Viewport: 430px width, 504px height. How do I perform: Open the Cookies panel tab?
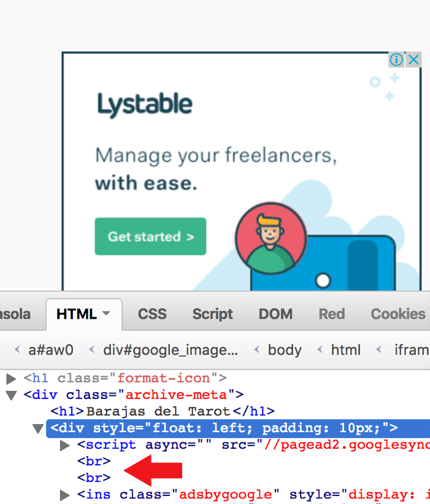[x=398, y=314]
